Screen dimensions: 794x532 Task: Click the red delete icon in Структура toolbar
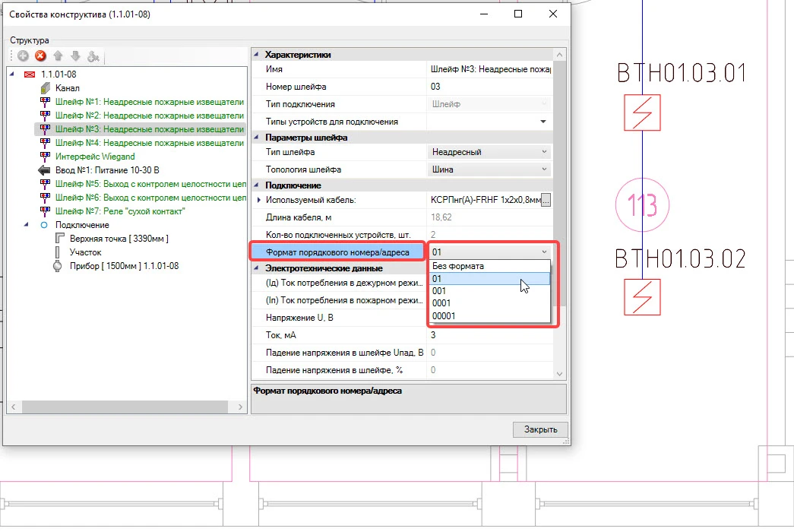(40, 56)
